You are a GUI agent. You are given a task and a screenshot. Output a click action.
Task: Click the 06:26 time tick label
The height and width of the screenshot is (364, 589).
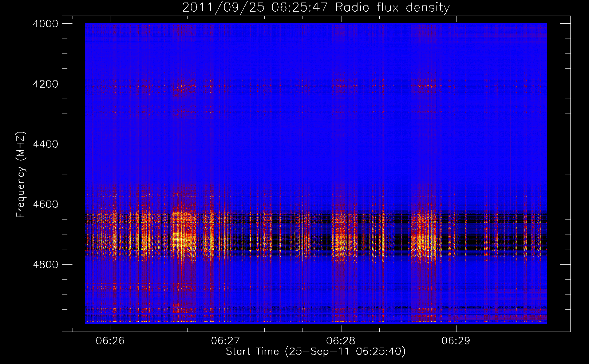coord(110,341)
